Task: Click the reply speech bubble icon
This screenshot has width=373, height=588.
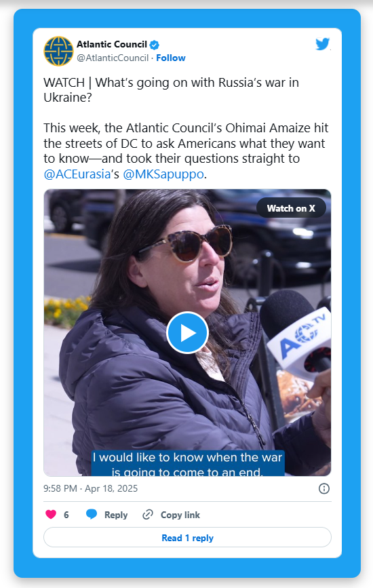Action: [92, 514]
